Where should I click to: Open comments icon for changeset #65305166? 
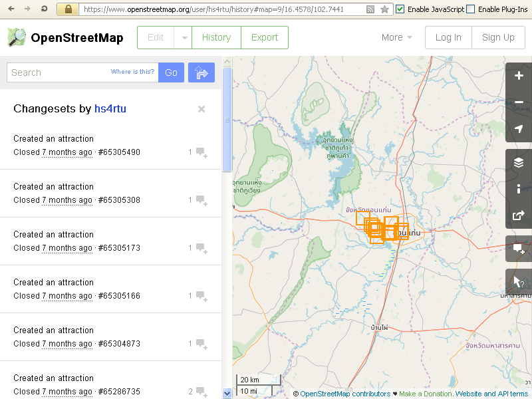[201, 296]
